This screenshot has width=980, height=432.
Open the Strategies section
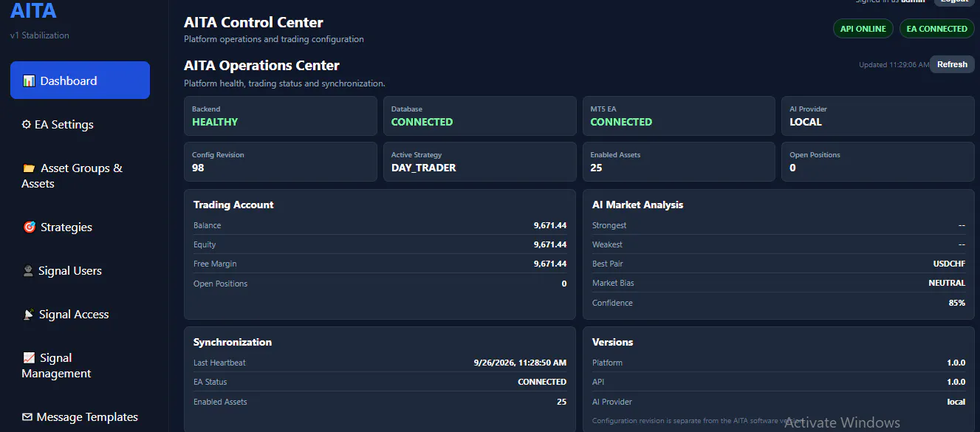pyautogui.click(x=80, y=227)
